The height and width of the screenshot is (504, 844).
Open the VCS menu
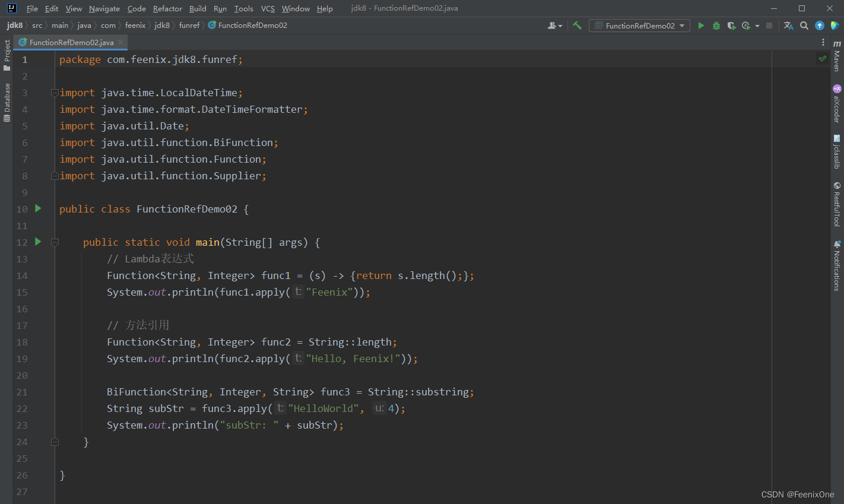[x=268, y=8]
